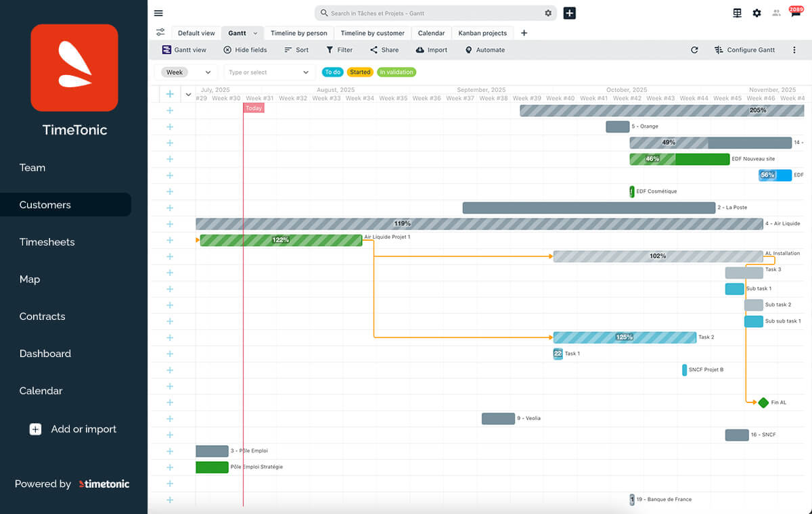Open the Calendar view tab

(431, 33)
